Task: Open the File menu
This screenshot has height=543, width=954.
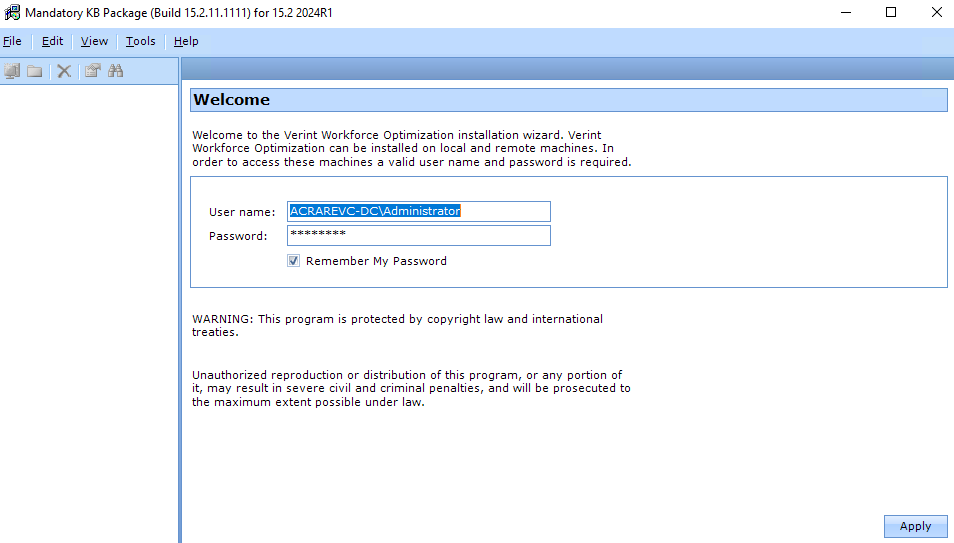Action: point(12,41)
